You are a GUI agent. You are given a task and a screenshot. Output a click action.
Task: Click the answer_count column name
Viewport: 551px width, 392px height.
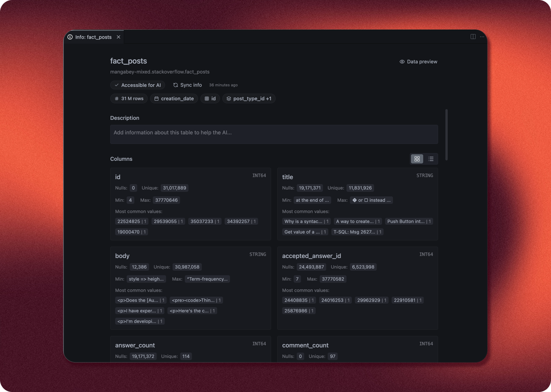pos(135,345)
